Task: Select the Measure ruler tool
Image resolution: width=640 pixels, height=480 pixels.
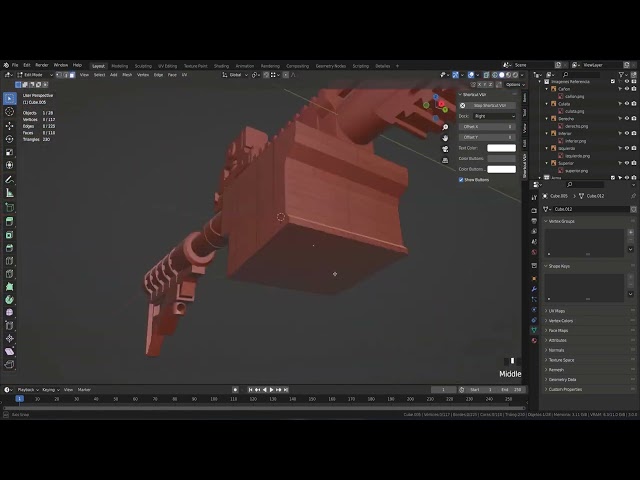Action: [x=10, y=193]
